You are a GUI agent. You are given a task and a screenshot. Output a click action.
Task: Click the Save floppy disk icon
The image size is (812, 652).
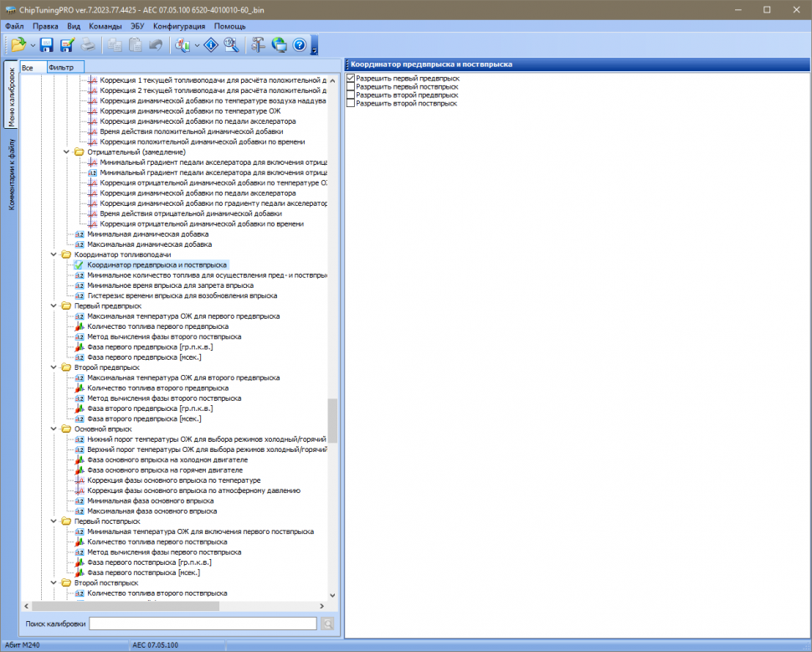[47, 44]
